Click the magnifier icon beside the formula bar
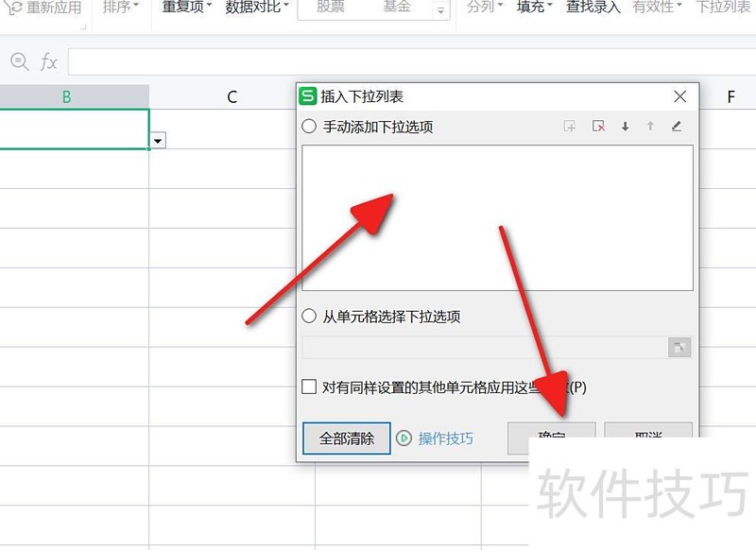Screen dimensions: 756x550 [19, 61]
